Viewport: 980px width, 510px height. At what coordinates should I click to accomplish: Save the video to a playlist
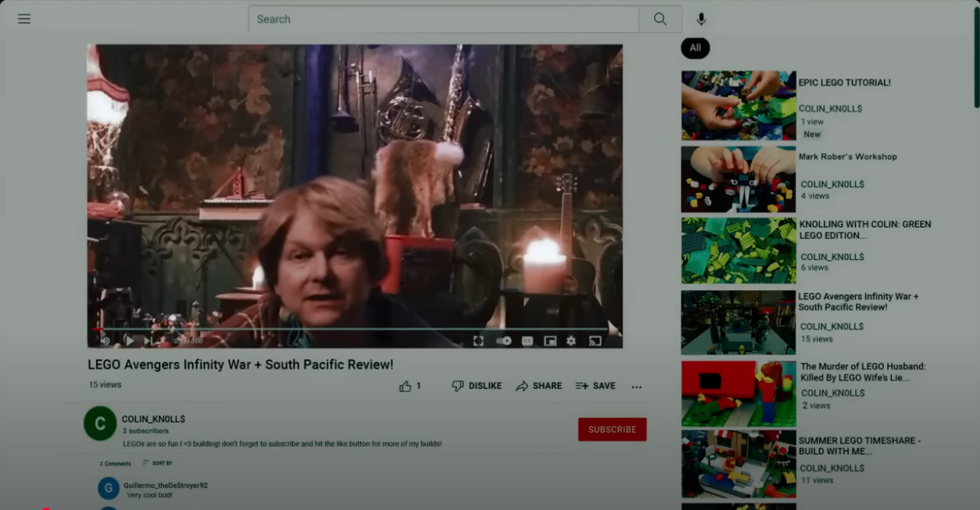(595, 386)
